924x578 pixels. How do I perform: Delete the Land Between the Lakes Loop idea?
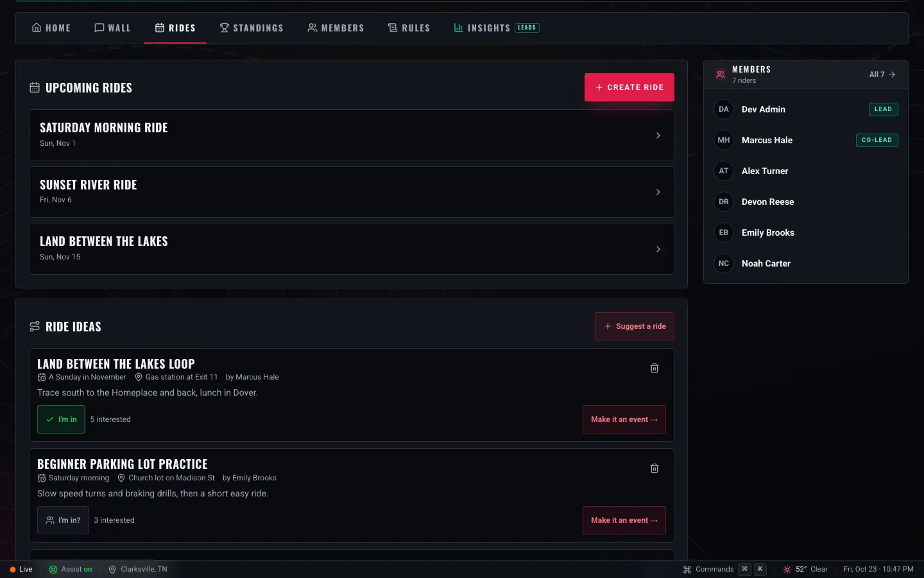pyautogui.click(x=654, y=368)
